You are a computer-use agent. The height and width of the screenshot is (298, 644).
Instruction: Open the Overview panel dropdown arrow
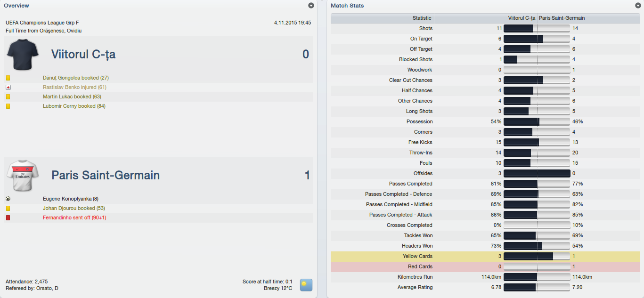(311, 6)
